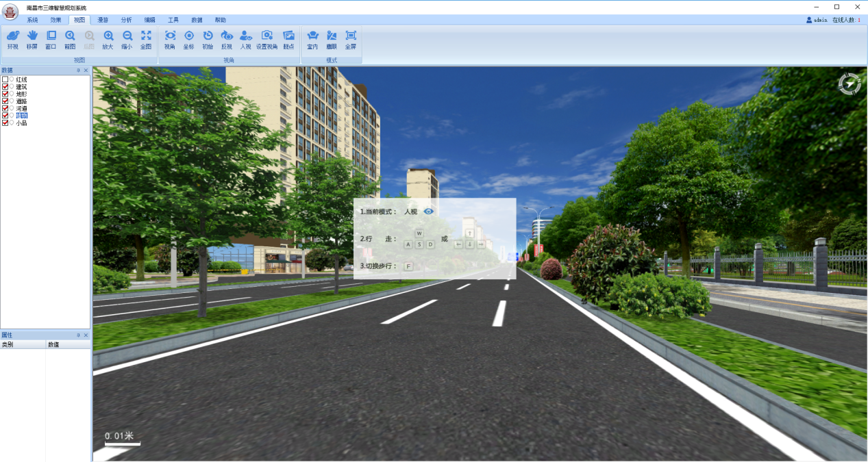Viewport: 868px width, 462px height.
Task: Click the 缩小 zoom out icon
Action: pos(127,39)
